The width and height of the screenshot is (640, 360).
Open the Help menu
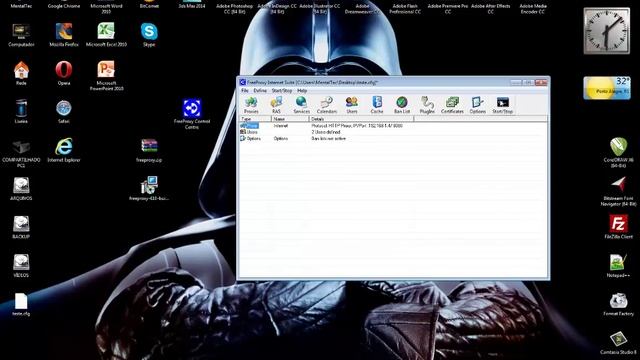point(302,91)
